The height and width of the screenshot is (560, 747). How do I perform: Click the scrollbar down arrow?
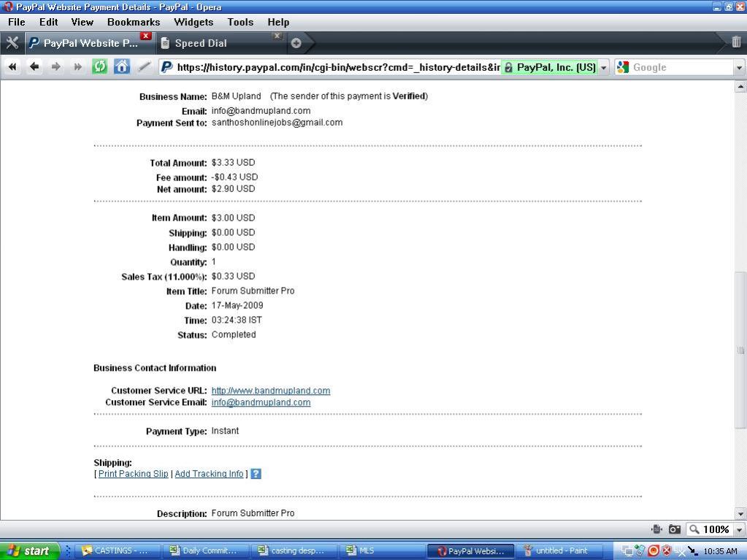[x=740, y=514]
